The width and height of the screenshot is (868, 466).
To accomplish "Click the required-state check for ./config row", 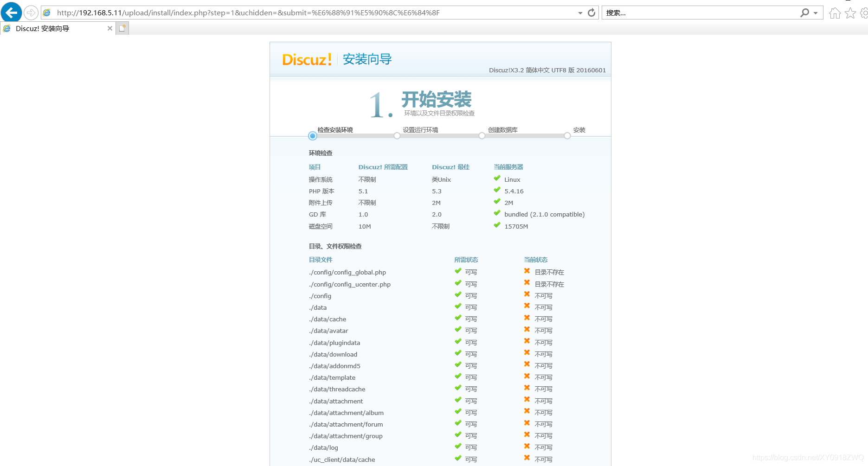I will [458, 294].
